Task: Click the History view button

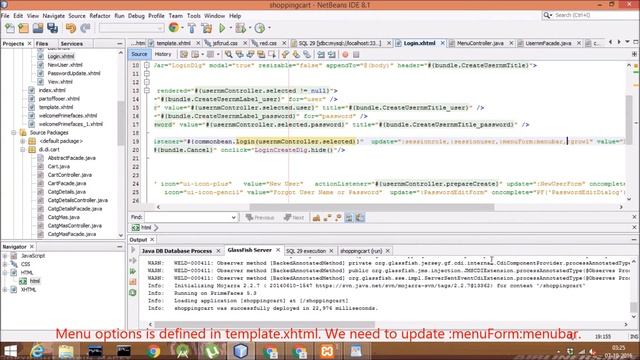Action: 163,54
